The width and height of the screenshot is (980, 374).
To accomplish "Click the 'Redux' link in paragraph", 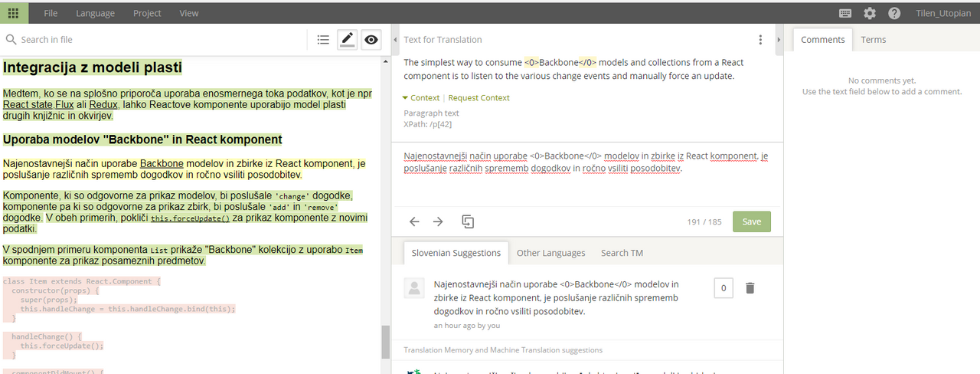I will click(x=103, y=104).
